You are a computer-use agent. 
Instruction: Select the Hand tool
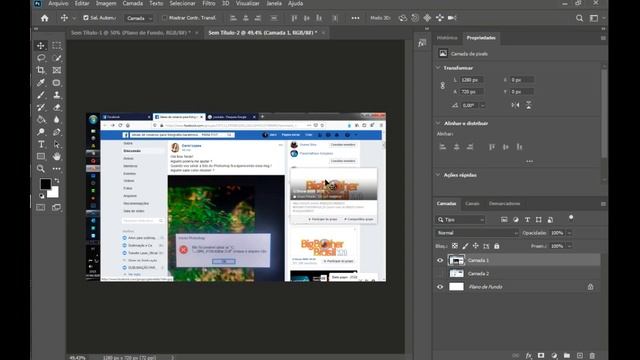pos(57,156)
